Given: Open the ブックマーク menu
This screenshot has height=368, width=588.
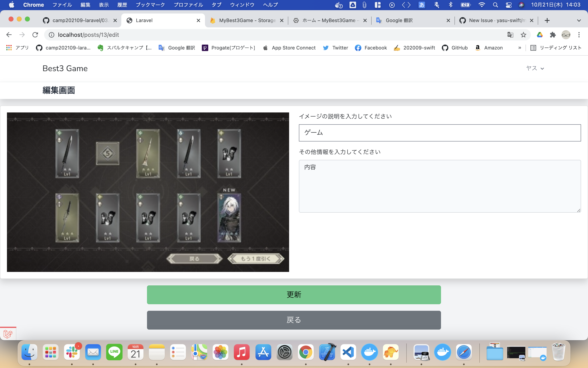Looking at the screenshot, I should [150, 5].
